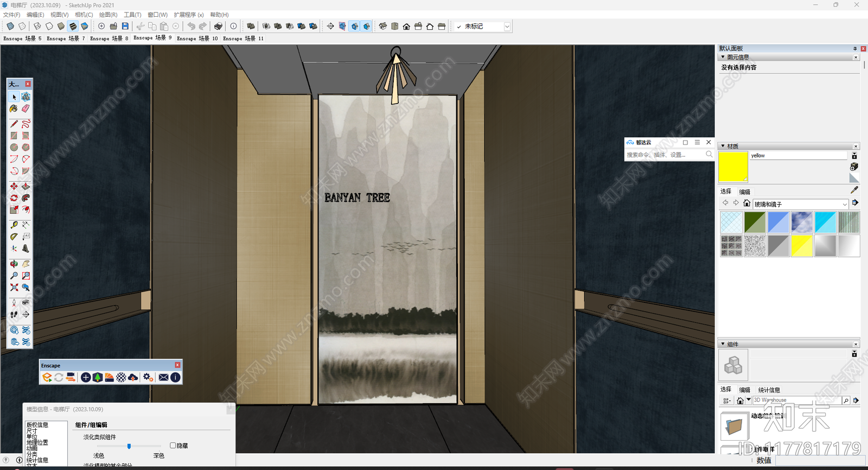Select the Line pencil tool
This screenshot has width=868, height=470.
(14, 124)
